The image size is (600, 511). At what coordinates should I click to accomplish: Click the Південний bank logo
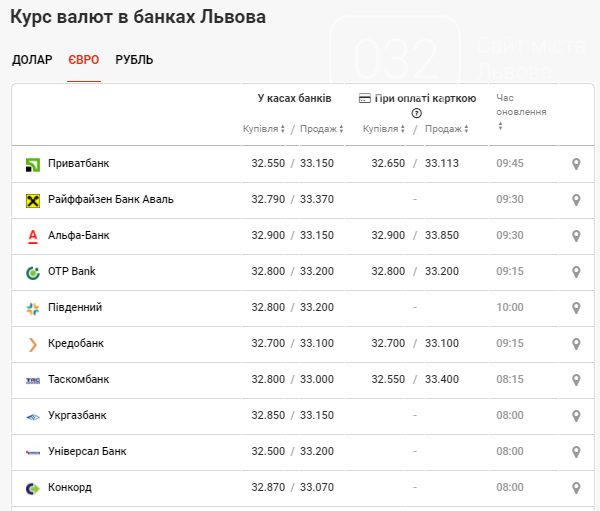[x=32, y=308]
